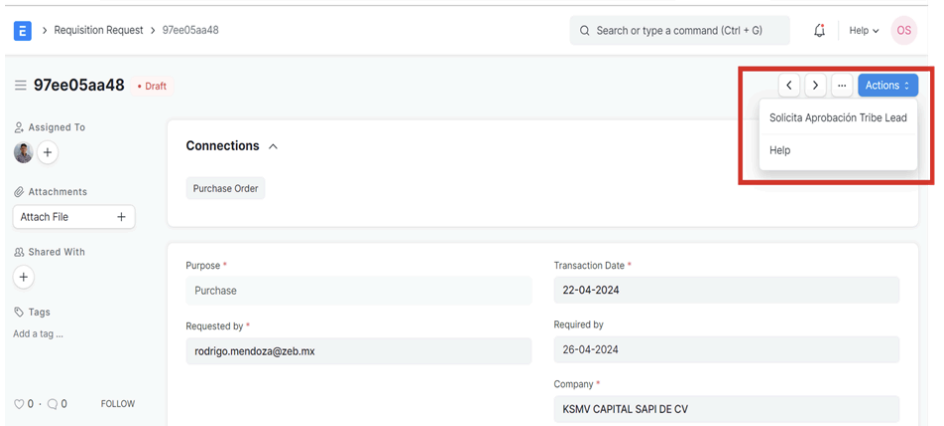The image size is (944, 426).
Task: Toggle the sidebar hamburger menu icon
Action: pyautogui.click(x=20, y=86)
